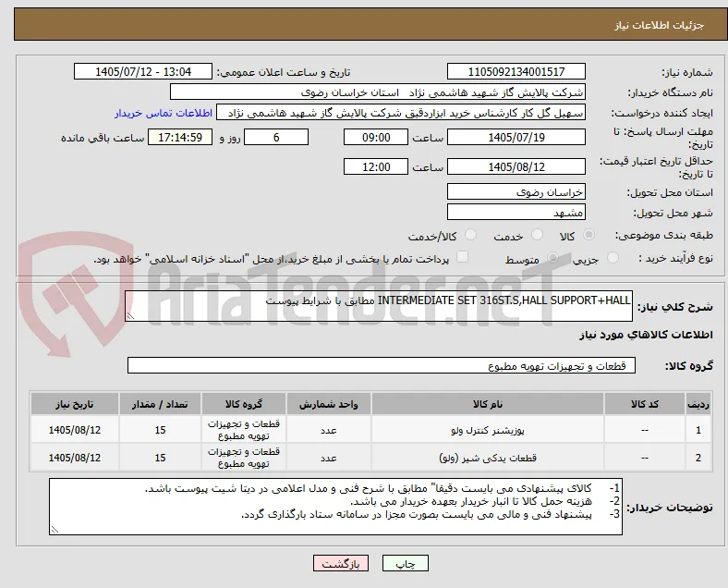This screenshot has height=588, width=728.
Task: Open the اطلاعات تماس خریدار link
Action: click(164, 113)
